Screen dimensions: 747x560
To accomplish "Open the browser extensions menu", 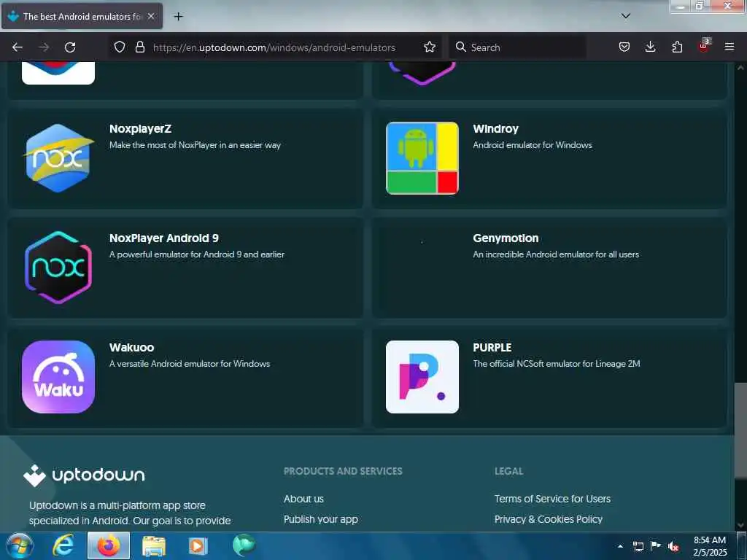I will pos(677,47).
